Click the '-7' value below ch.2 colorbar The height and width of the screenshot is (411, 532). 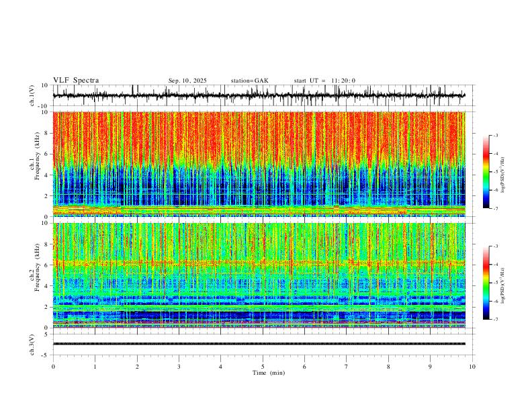496,320
